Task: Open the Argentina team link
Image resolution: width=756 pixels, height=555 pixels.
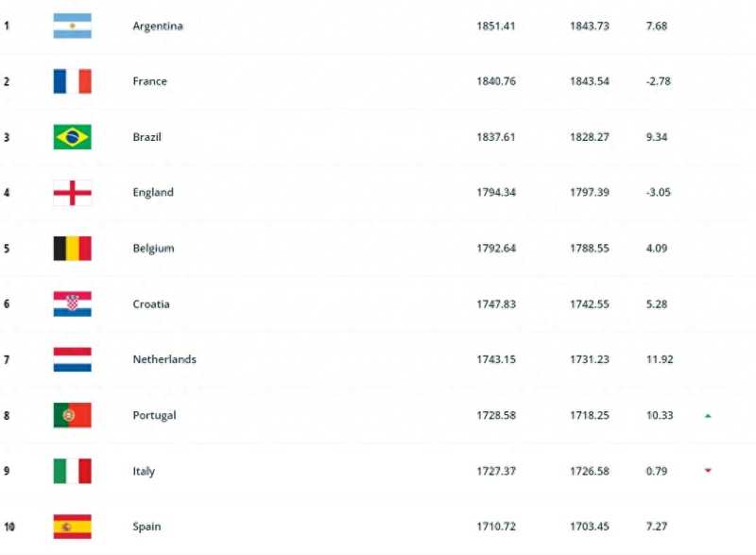Action: (158, 26)
